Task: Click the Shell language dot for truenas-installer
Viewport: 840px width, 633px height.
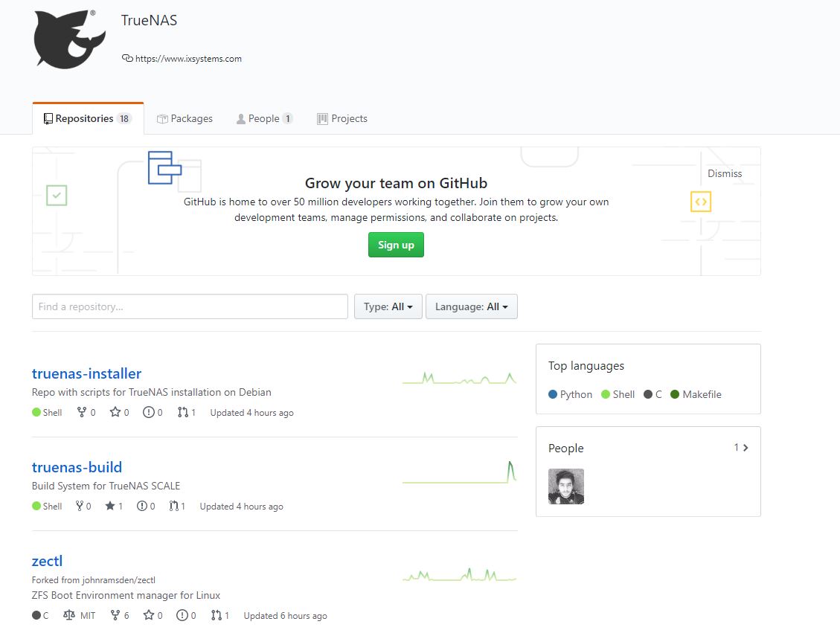Action: point(36,412)
